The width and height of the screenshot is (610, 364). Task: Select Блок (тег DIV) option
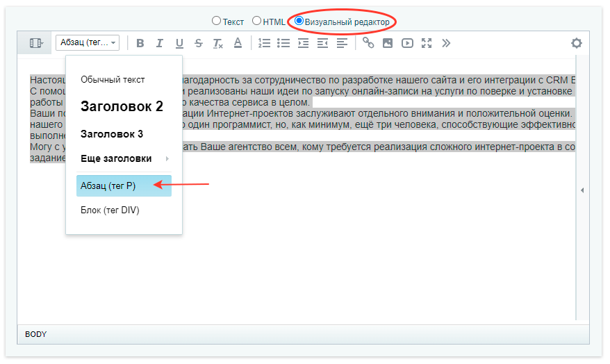pyautogui.click(x=110, y=210)
